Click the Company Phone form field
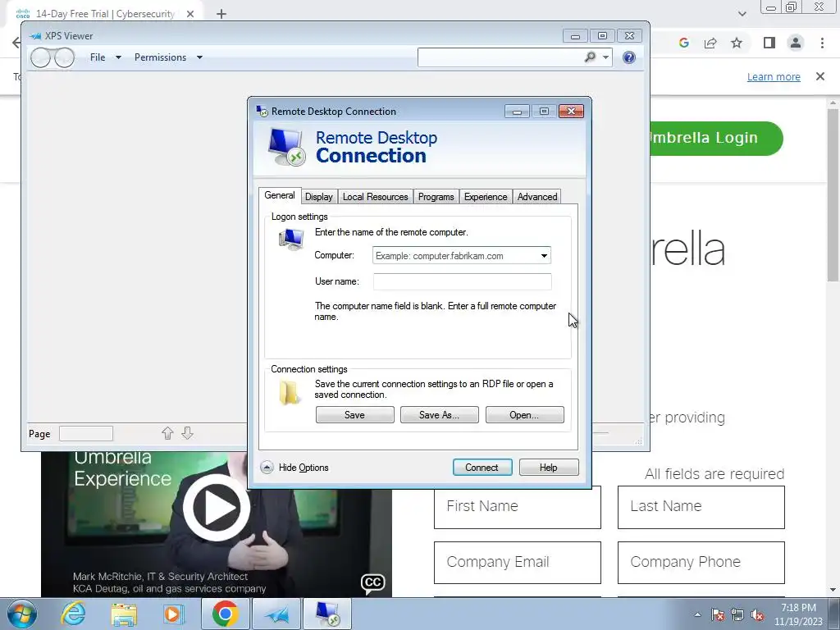This screenshot has width=840, height=630. point(701,562)
